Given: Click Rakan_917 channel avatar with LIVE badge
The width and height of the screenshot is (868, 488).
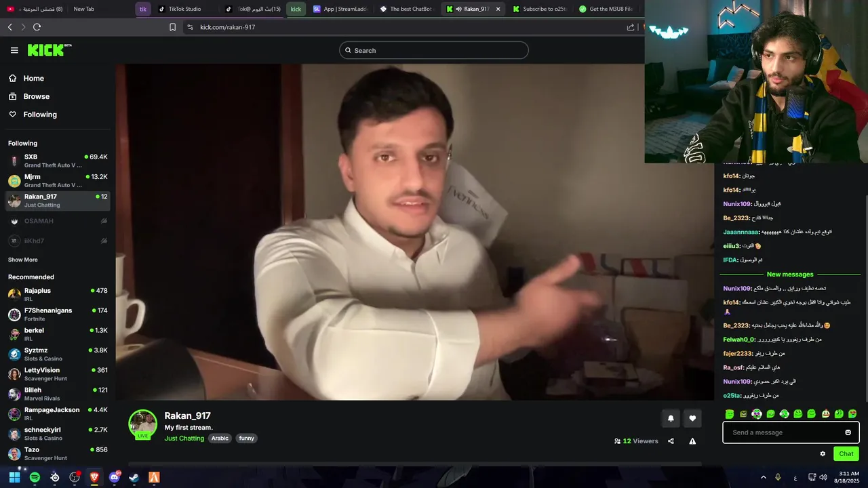Looking at the screenshot, I should [x=142, y=424].
